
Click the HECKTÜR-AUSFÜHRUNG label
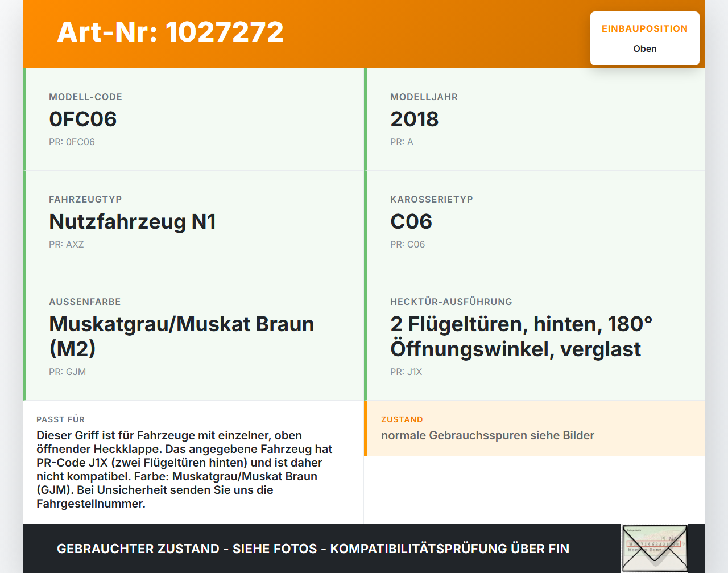[x=451, y=302]
